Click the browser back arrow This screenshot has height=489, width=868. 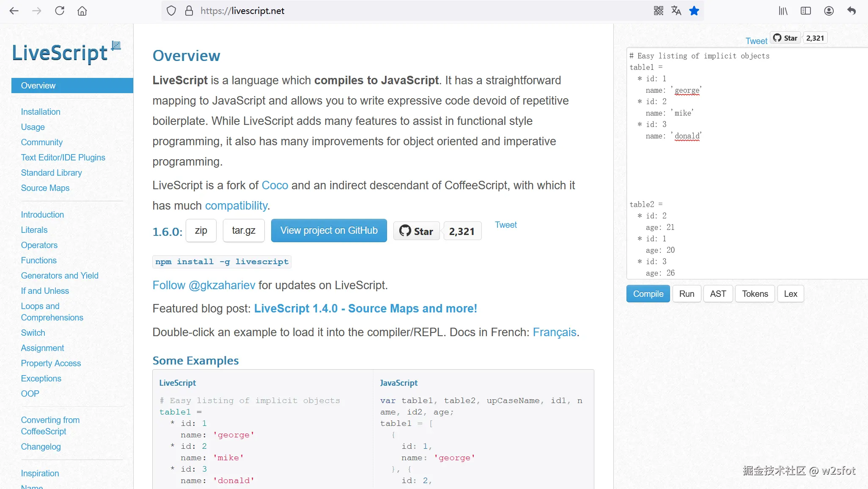(14, 11)
